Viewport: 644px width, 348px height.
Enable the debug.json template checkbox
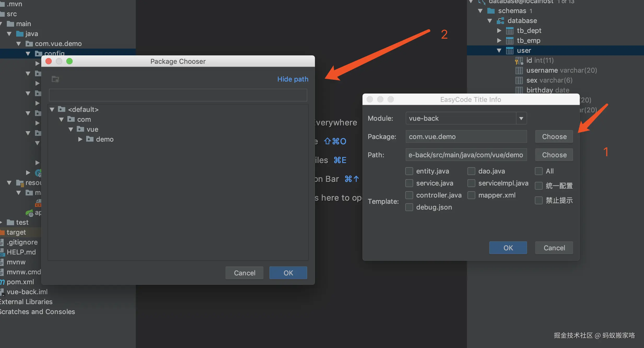409,207
